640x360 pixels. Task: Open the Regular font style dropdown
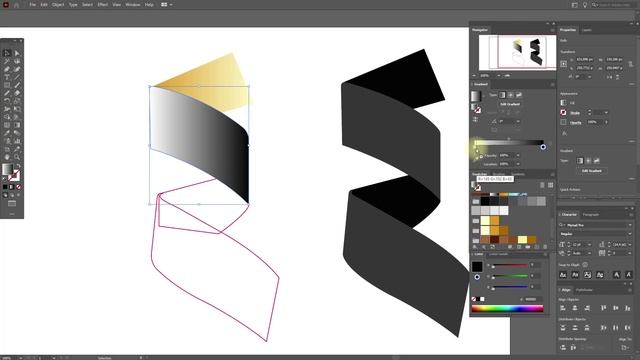click(x=630, y=234)
